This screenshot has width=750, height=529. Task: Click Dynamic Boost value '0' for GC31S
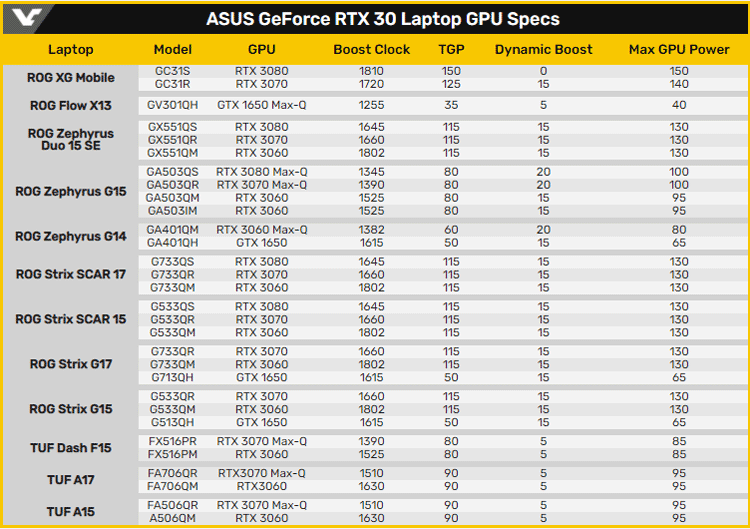[543, 71]
